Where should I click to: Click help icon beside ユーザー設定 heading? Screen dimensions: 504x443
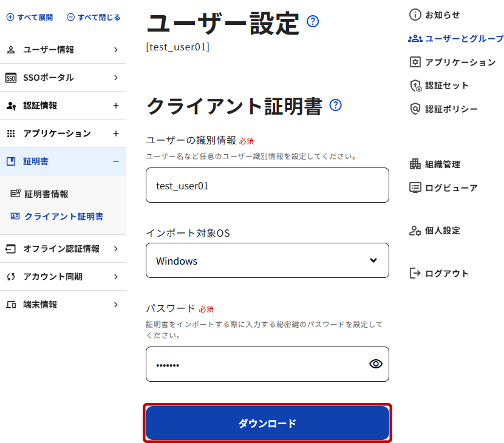point(313,22)
